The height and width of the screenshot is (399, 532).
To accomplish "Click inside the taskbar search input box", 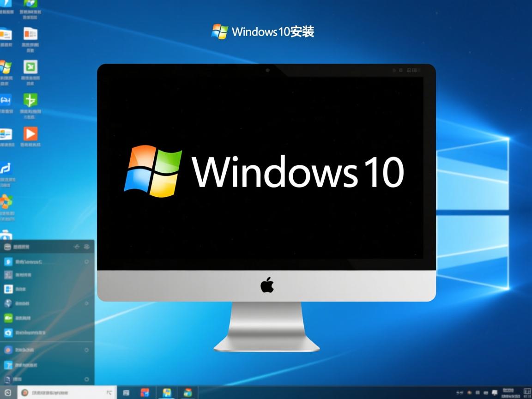I will 65,392.
